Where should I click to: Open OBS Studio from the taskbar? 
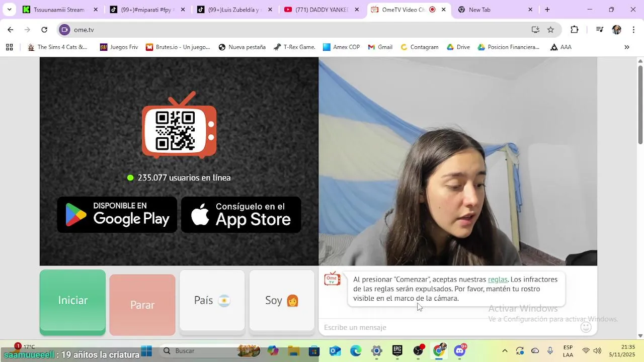coord(419,351)
